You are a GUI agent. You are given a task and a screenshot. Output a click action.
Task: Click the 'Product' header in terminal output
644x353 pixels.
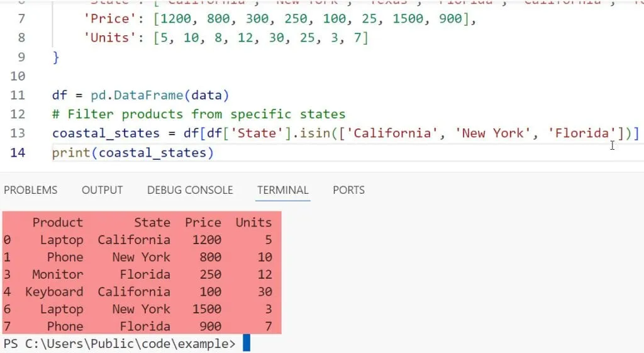(x=57, y=222)
